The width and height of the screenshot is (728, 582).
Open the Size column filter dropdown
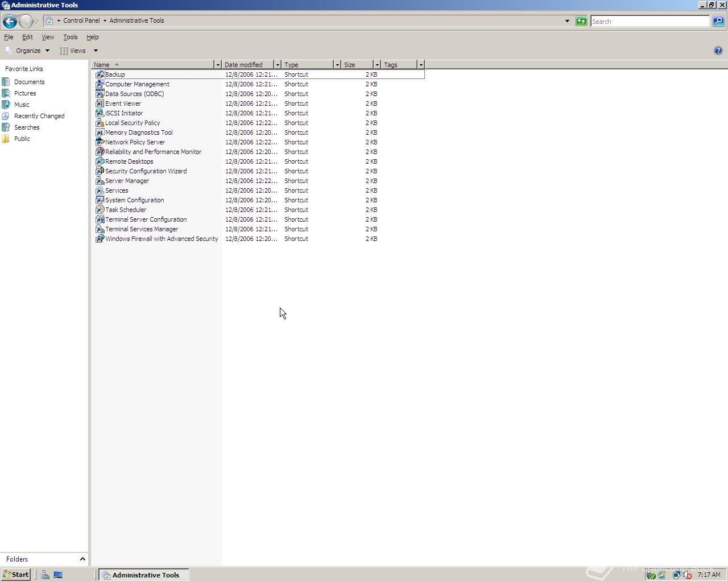point(377,65)
